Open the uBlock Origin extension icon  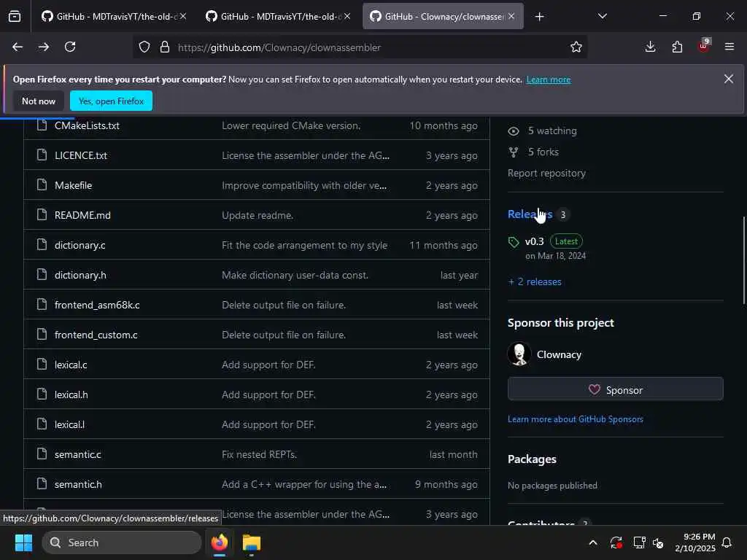tap(704, 46)
